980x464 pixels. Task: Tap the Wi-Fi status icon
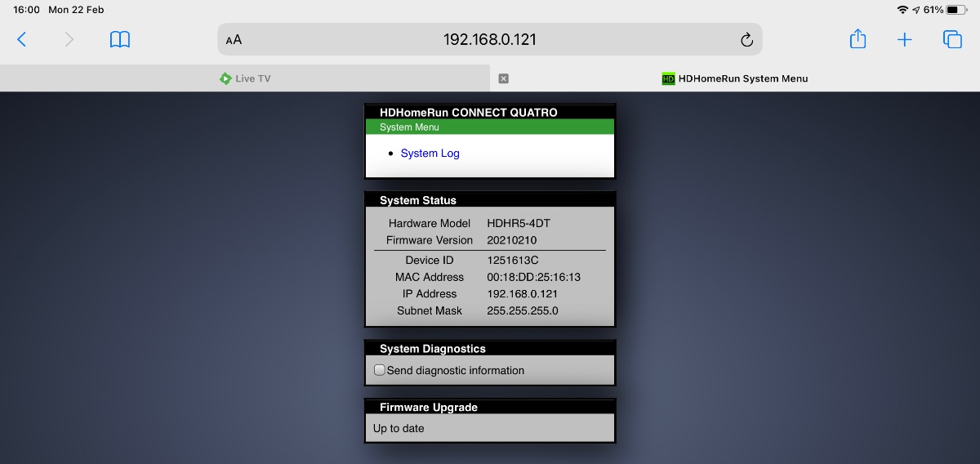[902, 10]
